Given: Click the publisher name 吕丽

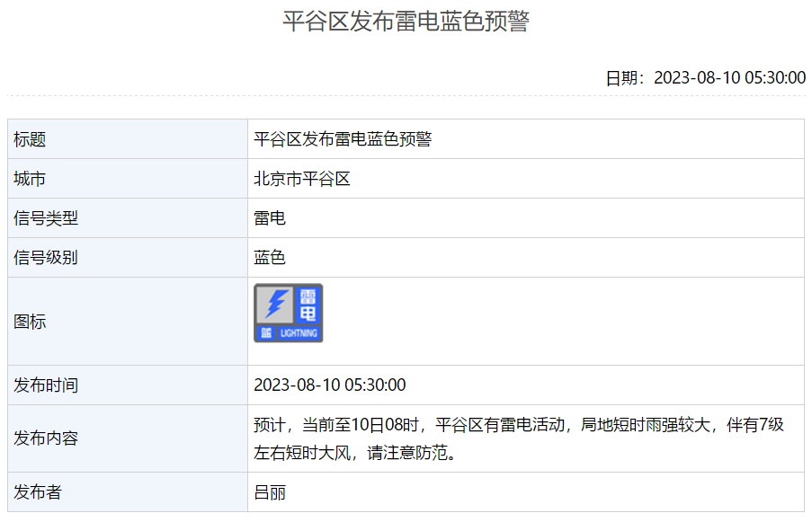Looking at the screenshot, I should (270, 492).
